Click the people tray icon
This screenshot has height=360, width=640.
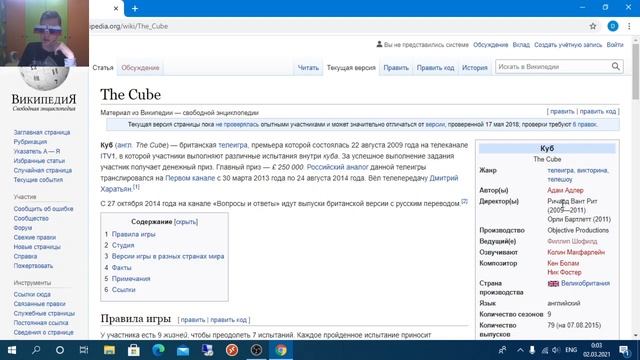(x=502, y=350)
